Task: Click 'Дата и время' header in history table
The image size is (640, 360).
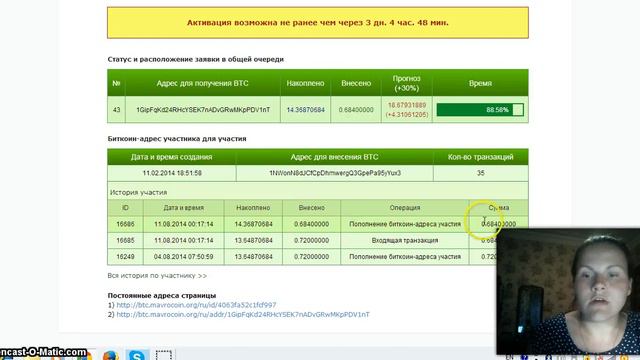Action: [x=183, y=208]
